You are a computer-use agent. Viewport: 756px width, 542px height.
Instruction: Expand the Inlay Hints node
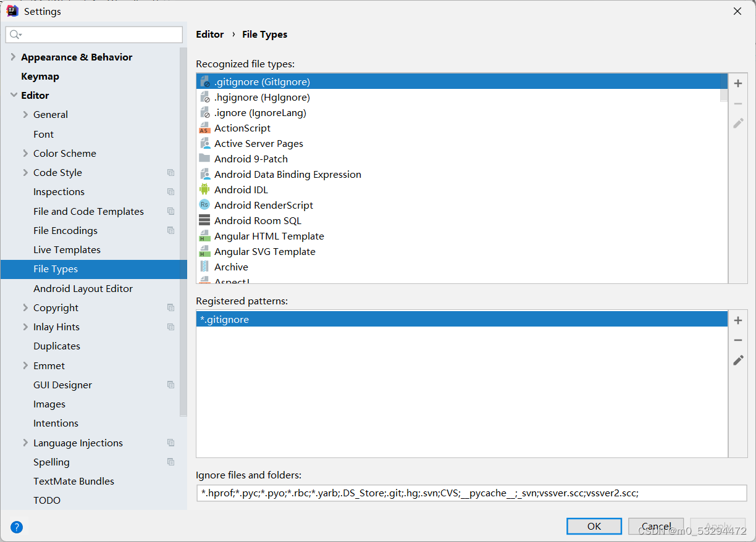[25, 327]
